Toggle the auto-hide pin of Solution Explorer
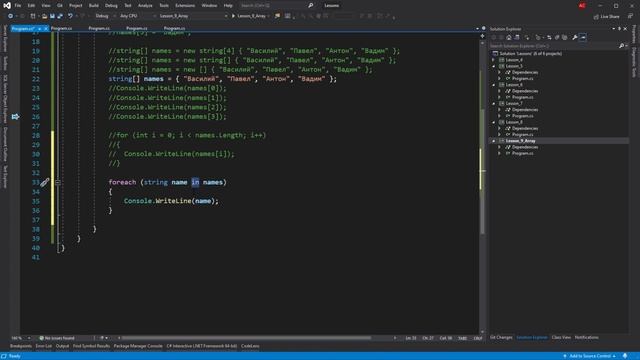The width and height of the screenshot is (640, 360). 619,29
